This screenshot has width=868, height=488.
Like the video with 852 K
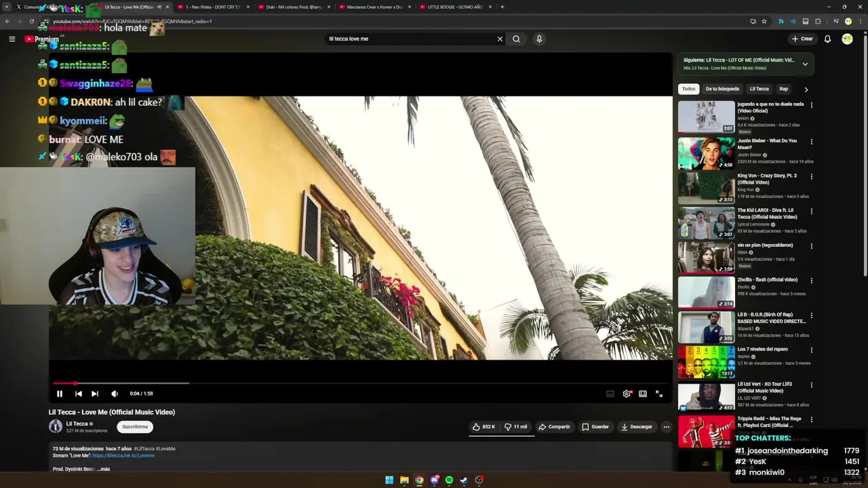tap(484, 426)
